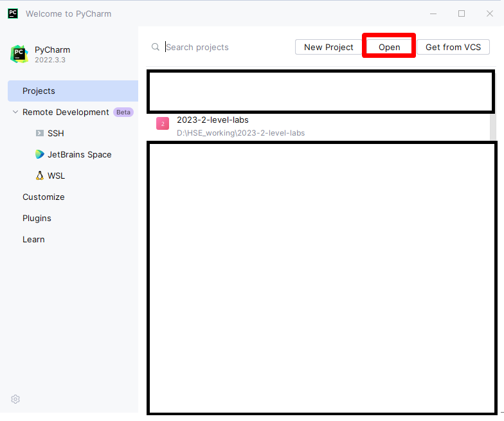Click the JetBrains Space logo icon
The height and width of the screenshot is (421, 504).
coord(40,154)
